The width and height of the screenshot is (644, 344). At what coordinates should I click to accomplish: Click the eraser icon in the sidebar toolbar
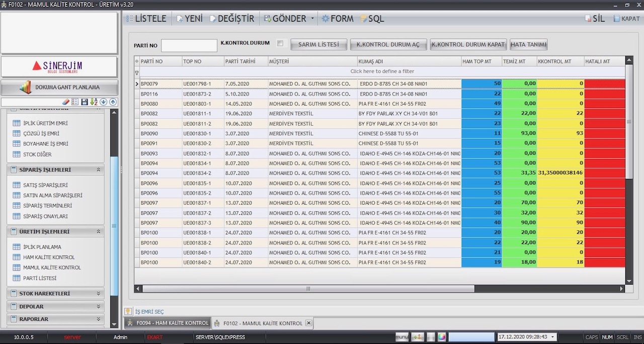[x=66, y=102]
